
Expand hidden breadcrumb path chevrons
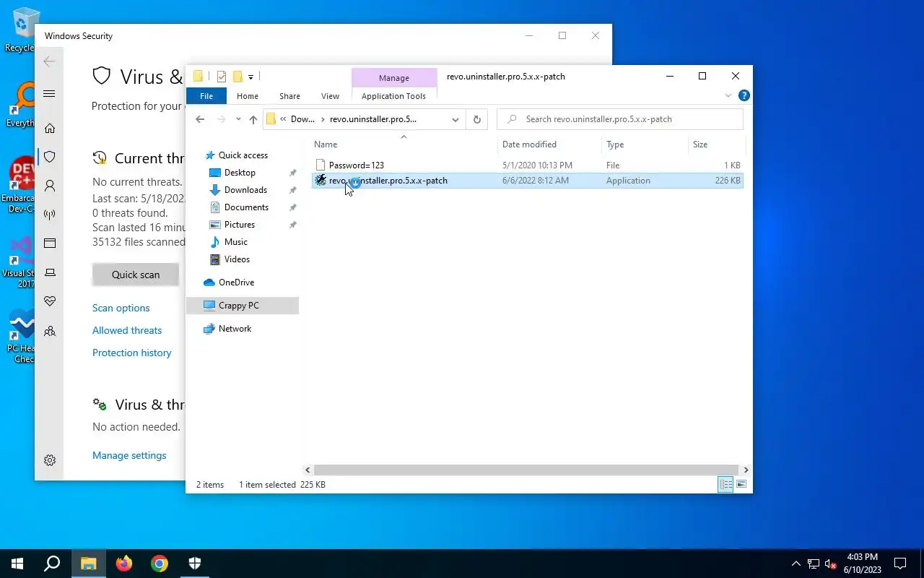(284, 119)
